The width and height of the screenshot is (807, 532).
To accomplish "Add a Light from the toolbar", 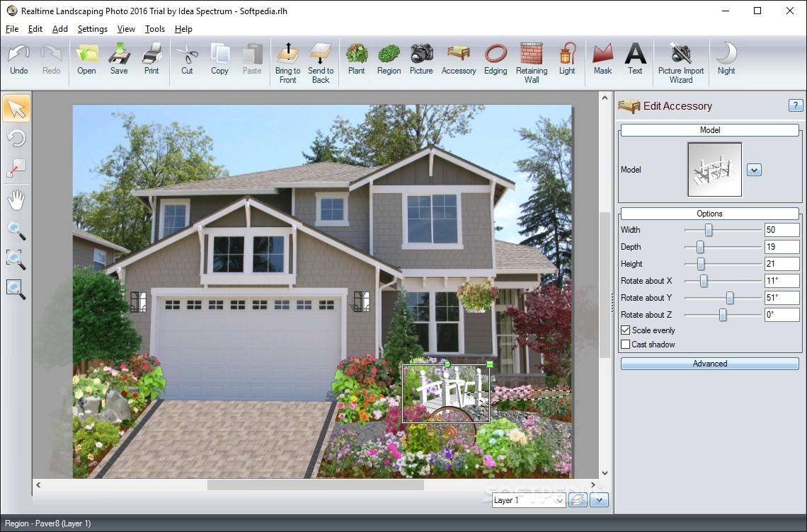I will [567, 59].
